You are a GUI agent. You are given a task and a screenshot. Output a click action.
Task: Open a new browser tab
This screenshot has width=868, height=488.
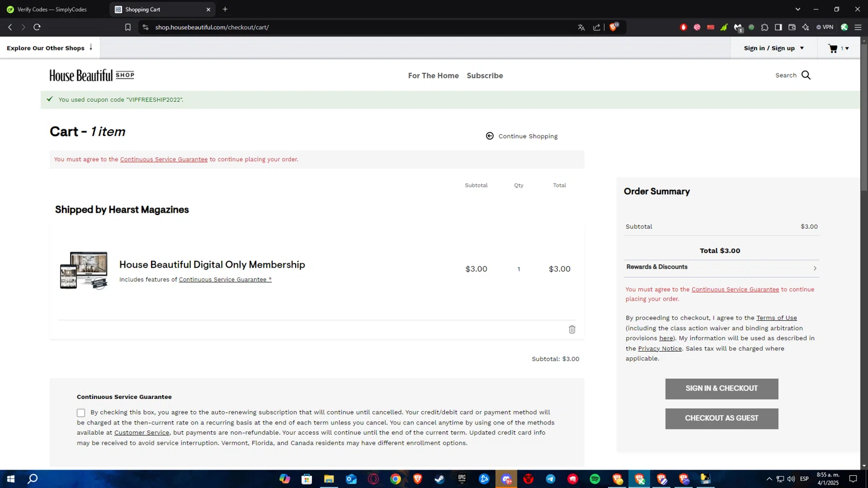tap(225, 9)
